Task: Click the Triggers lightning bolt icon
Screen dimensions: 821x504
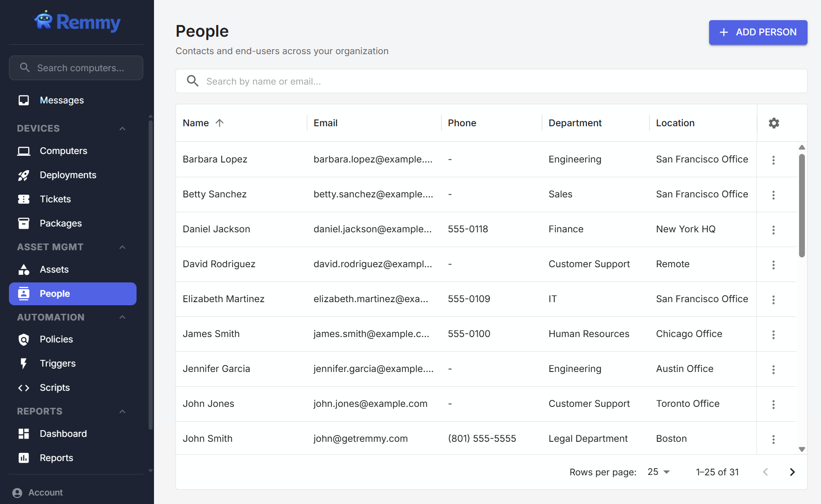Action: (24, 363)
